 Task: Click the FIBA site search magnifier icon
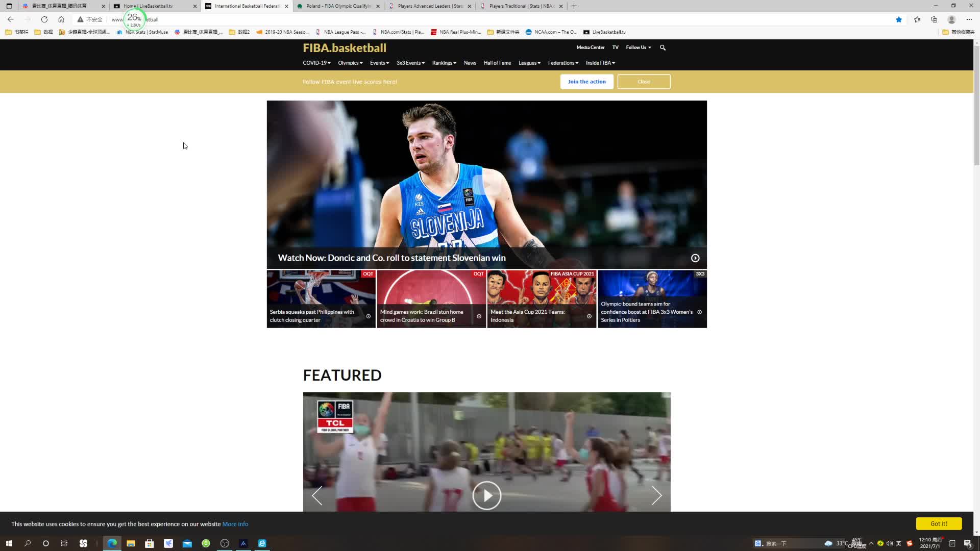click(x=663, y=47)
